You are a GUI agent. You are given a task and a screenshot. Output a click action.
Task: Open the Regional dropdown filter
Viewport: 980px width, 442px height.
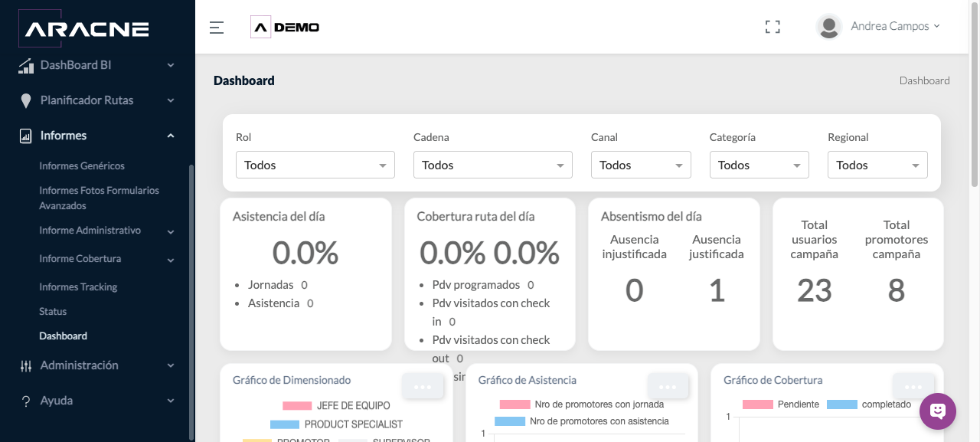point(877,165)
